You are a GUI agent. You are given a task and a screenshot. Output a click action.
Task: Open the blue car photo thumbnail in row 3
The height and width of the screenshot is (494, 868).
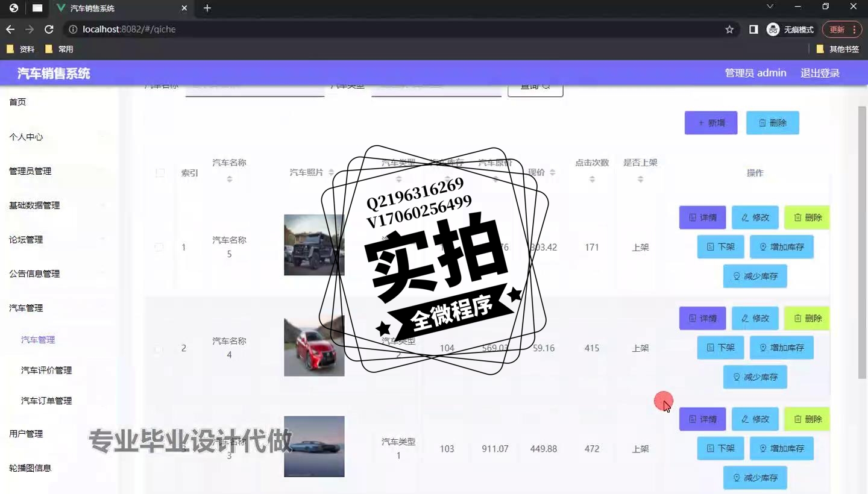click(x=314, y=446)
